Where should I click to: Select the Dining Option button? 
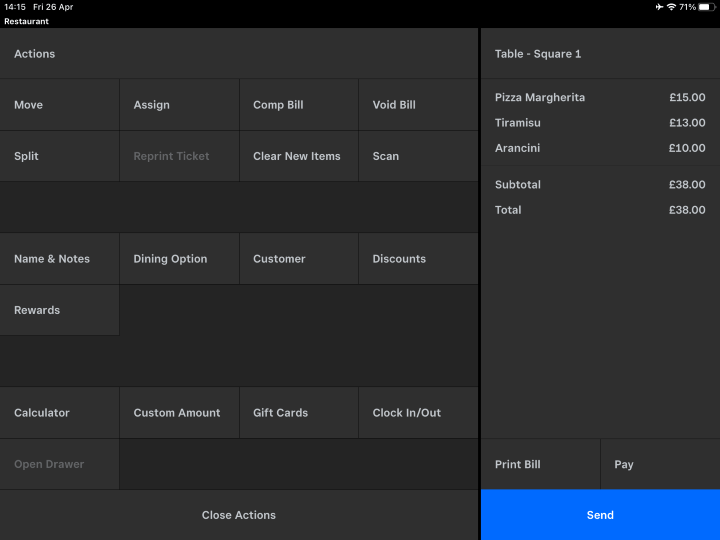179,259
